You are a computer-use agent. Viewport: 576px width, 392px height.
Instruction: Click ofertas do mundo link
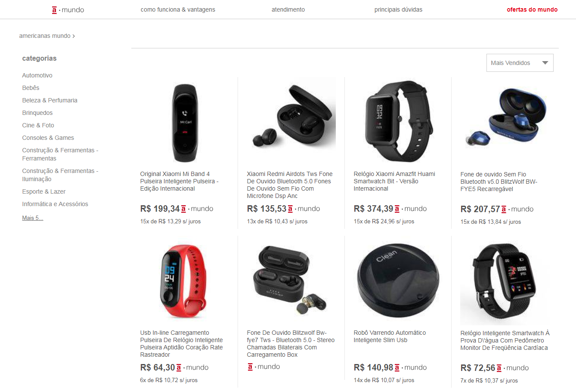532,9
